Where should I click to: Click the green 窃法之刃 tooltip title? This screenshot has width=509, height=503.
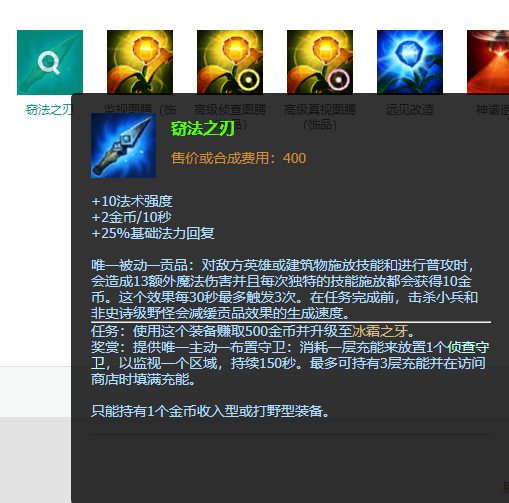(203, 128)
